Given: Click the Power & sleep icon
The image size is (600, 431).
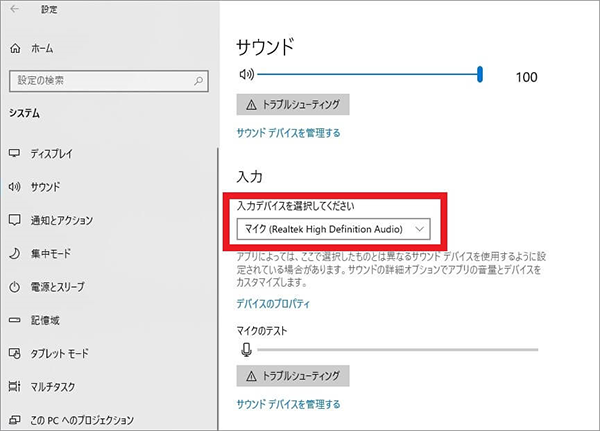Looking at the screenshot, I should coord(14,287).
